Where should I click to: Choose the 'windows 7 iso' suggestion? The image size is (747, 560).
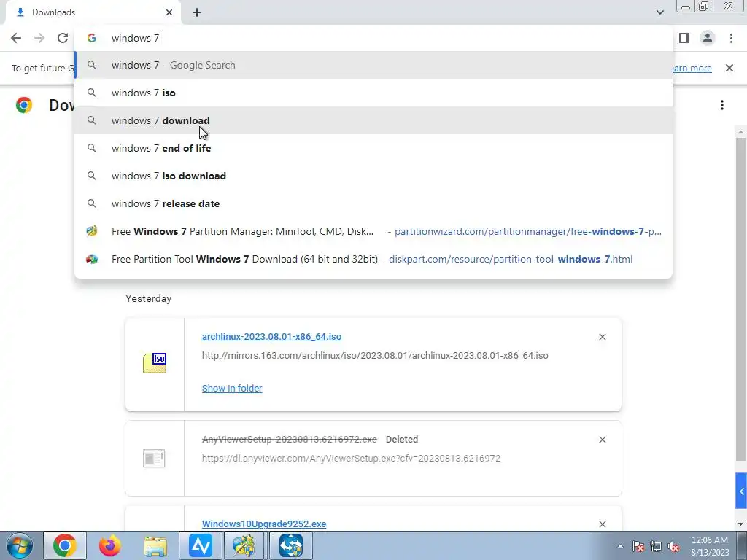373,93
